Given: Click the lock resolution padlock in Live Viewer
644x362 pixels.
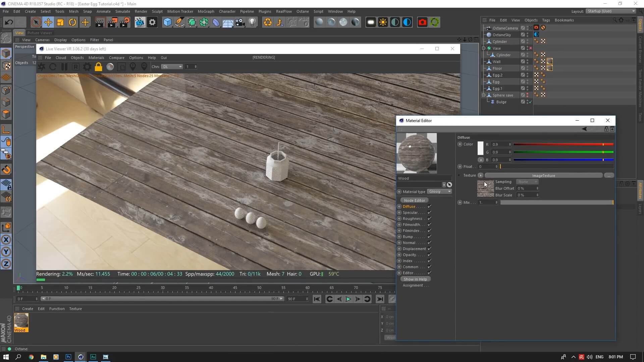Looking at the screenshot, I should 98,66.
